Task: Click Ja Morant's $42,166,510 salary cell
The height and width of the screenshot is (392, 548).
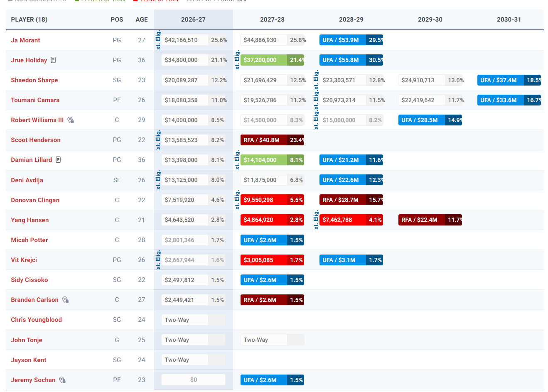Action: pyautogui.click(x=194, y=40)
